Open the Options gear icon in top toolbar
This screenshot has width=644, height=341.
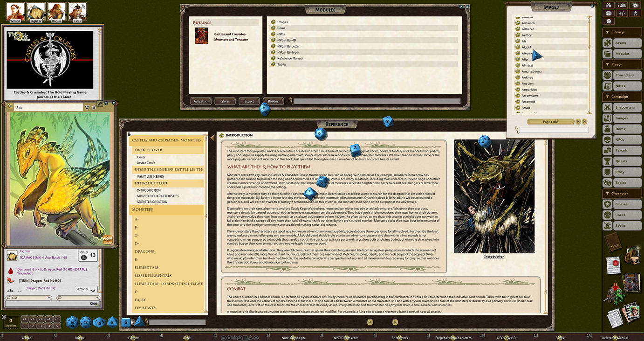(x=610, y=21)
